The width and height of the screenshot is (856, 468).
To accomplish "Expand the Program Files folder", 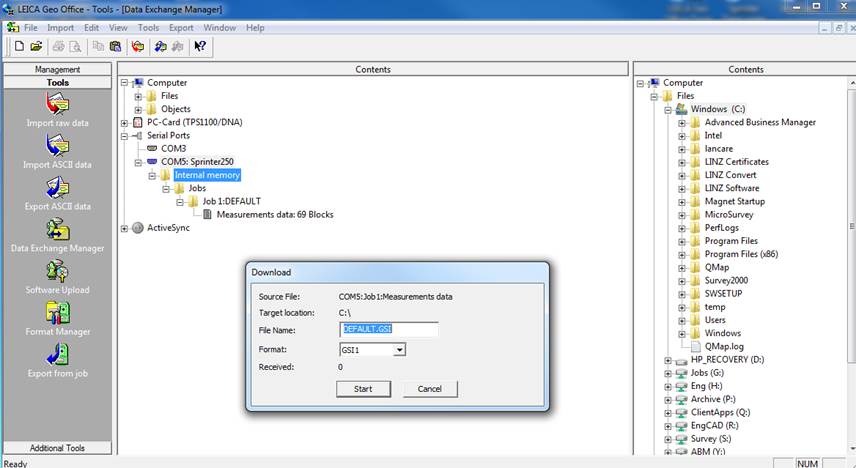I will point(682,241).
